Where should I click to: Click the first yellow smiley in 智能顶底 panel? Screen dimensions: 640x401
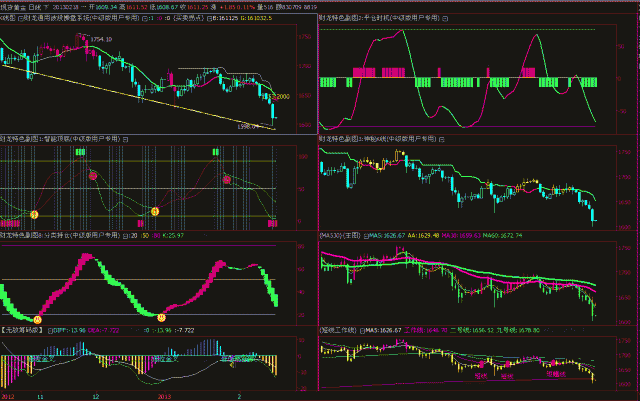click(33, 215)
